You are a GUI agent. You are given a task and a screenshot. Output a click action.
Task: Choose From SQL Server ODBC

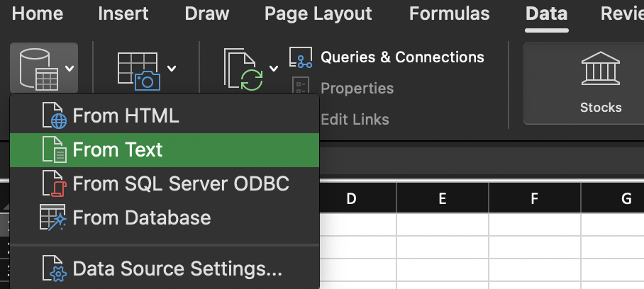(165, 183)
